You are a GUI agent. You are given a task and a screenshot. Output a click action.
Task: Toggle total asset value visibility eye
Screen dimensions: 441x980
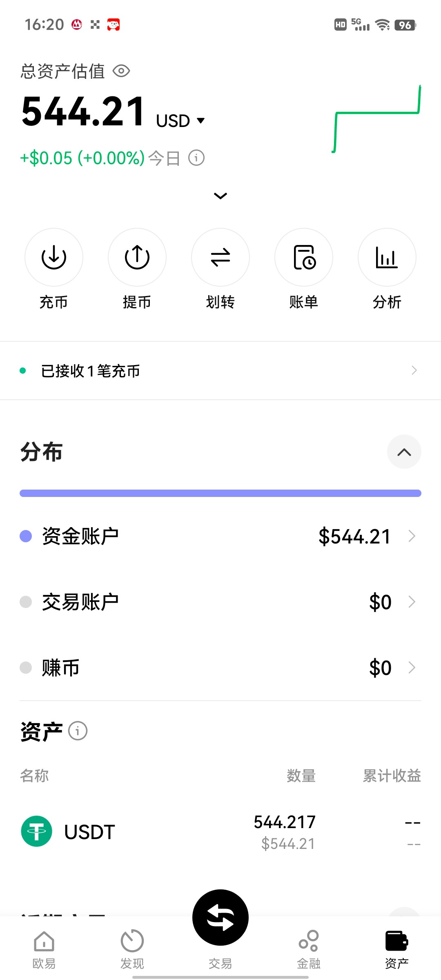pyautogui.click(x=121, y=71)
